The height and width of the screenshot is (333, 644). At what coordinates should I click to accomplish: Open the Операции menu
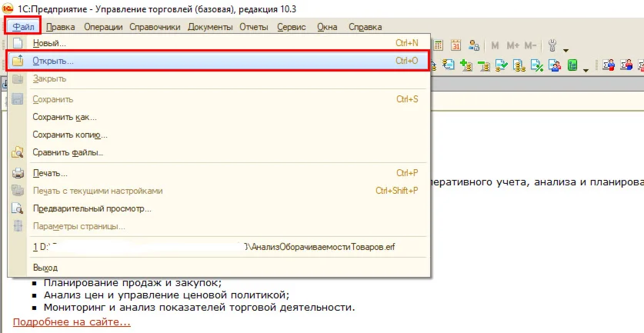[x=103, y=27]
